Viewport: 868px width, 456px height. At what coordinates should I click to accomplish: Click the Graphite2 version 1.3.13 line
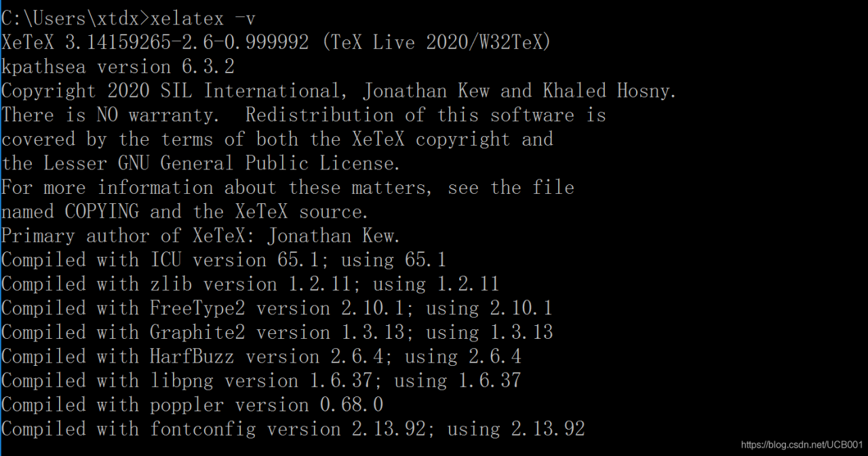coord(277,332)
